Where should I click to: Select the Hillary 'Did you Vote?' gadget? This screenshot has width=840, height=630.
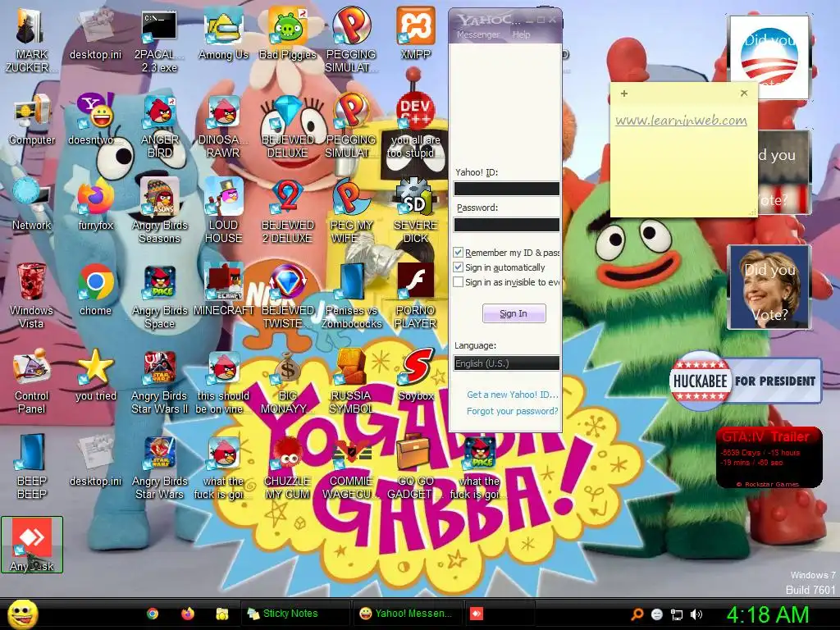[x=769, y=287]
